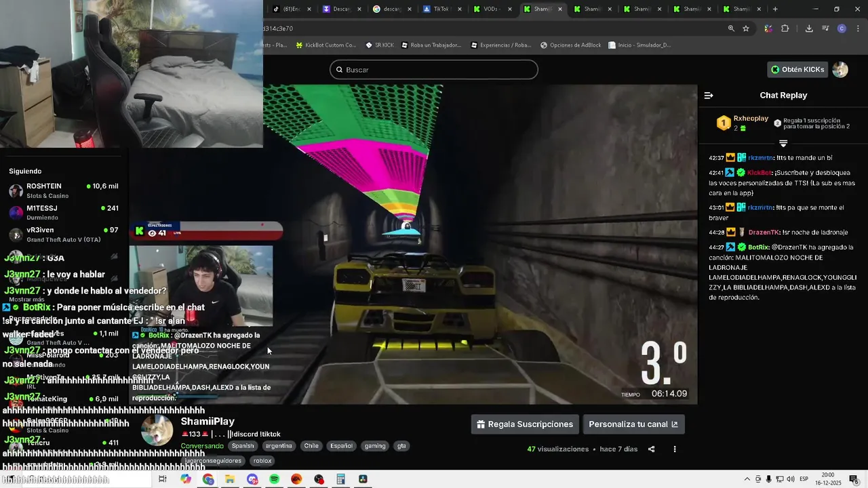Open the notification center icon
This screenshot has height=488, width=868.
coord(854,479)
